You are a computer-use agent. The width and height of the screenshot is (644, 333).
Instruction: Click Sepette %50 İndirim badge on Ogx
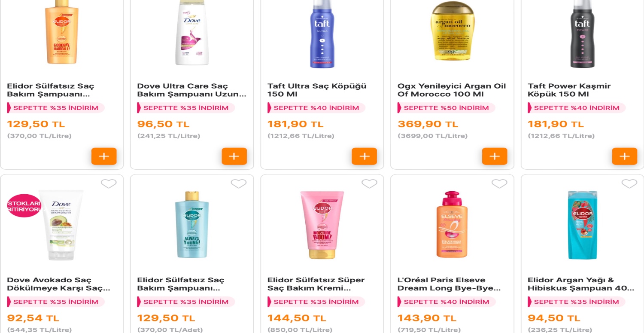click(446, 108)
